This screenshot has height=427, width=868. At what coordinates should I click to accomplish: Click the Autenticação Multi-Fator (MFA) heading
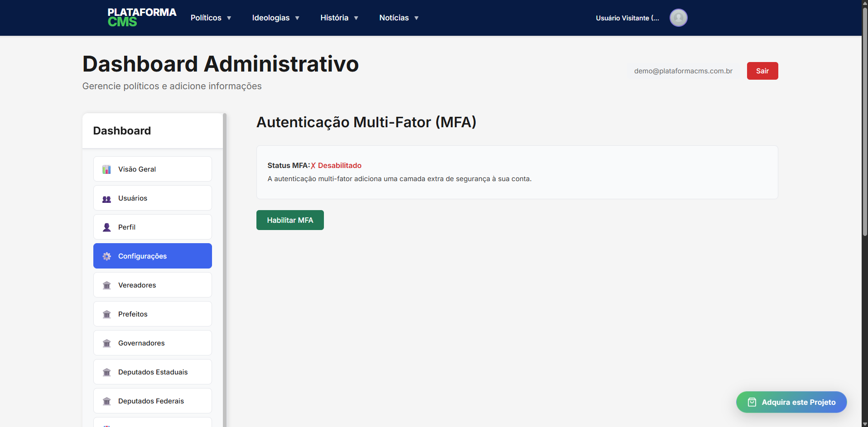(366, 122)
